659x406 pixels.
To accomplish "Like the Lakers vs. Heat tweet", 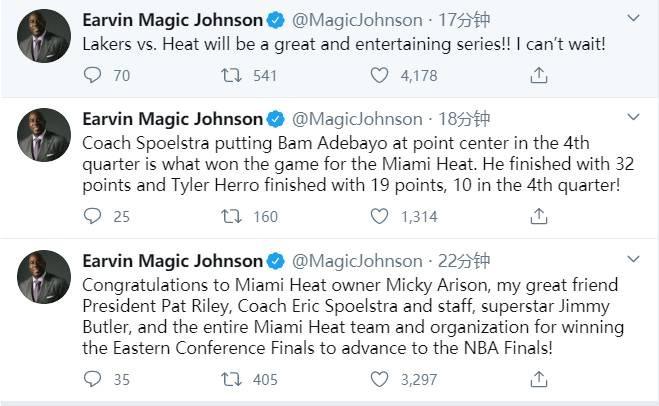I will [x=379, y=75].
